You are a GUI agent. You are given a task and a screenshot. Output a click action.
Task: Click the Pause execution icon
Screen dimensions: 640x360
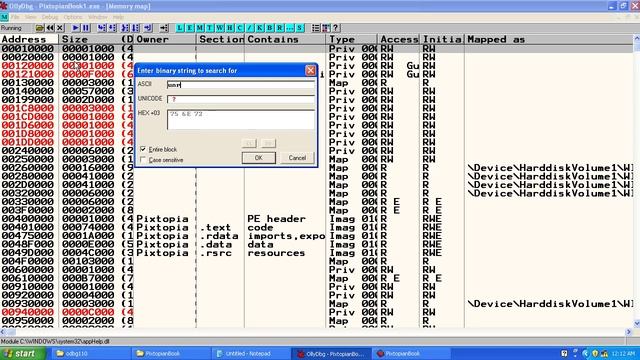86,28
